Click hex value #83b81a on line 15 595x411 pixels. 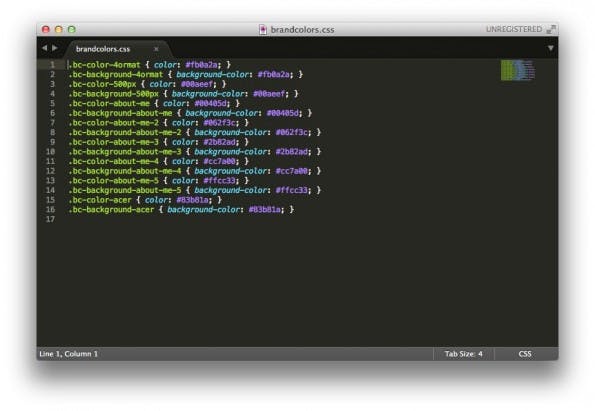192,200
